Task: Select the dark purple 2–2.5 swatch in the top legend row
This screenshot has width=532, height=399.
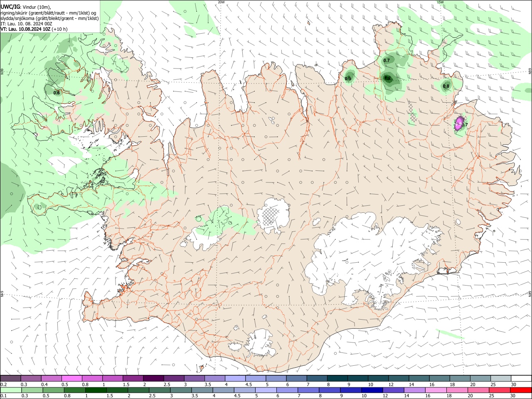Action: tap(153, 379)
